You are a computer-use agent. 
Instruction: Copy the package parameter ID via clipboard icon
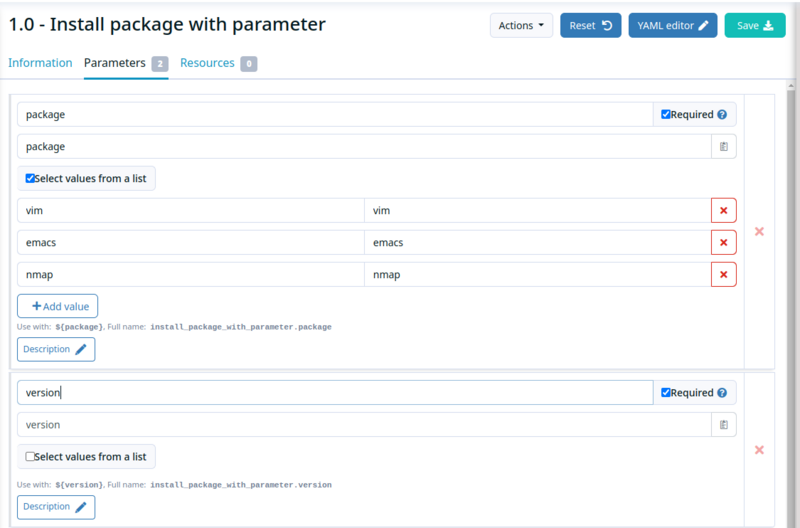click(723, 146)
